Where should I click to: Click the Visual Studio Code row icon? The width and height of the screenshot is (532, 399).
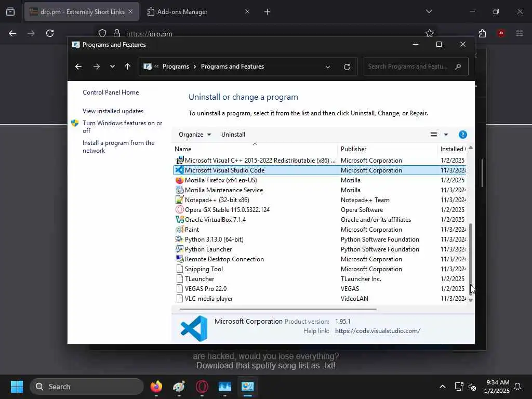coord(179,170)
